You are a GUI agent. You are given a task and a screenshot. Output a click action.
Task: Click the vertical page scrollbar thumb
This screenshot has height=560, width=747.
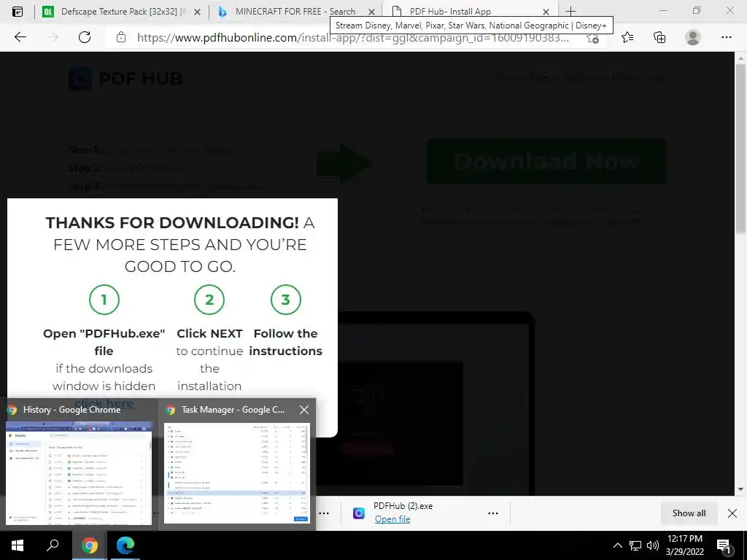[x=740, y=149]
